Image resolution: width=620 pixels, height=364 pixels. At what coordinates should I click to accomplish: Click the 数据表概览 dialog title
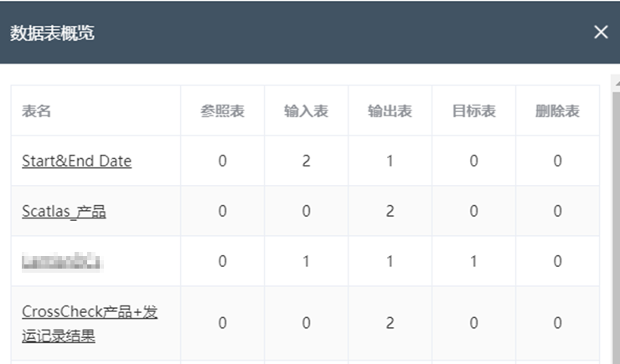pos(52,33)
